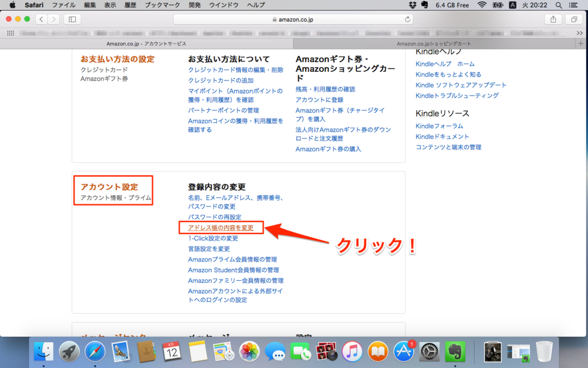Open Launchpad rocket icon in Dock
Screen dimensions: 588x368
(x=69, y=352)
